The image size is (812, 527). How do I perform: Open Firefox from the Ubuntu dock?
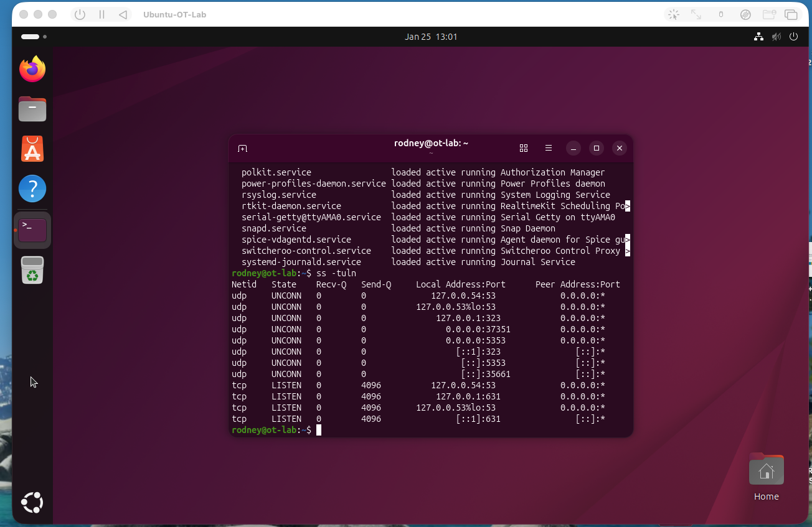[x=32, y=69]
